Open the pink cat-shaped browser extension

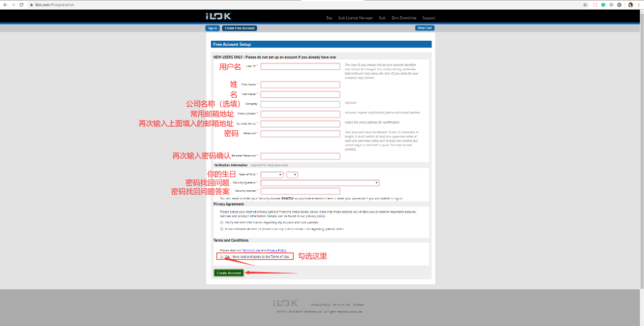click(595, 5)
